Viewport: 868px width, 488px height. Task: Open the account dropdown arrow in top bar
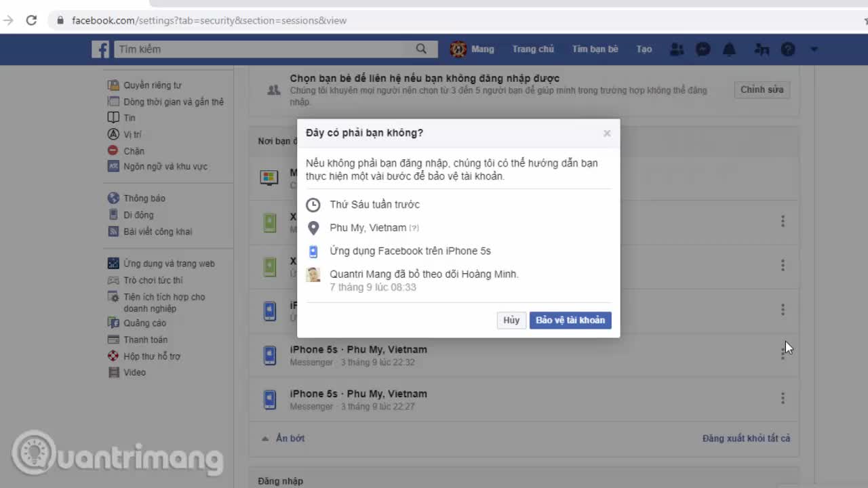[814, 49]
